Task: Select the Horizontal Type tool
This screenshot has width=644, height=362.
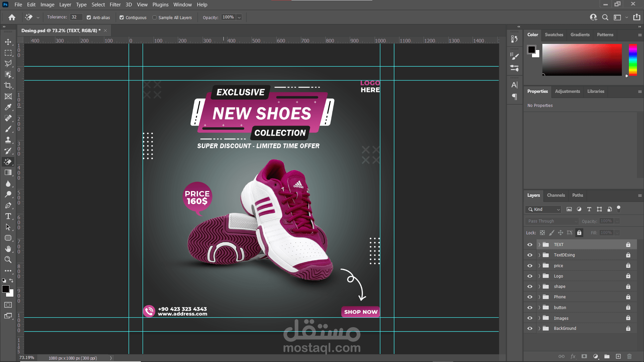Action: click(8, 216)
